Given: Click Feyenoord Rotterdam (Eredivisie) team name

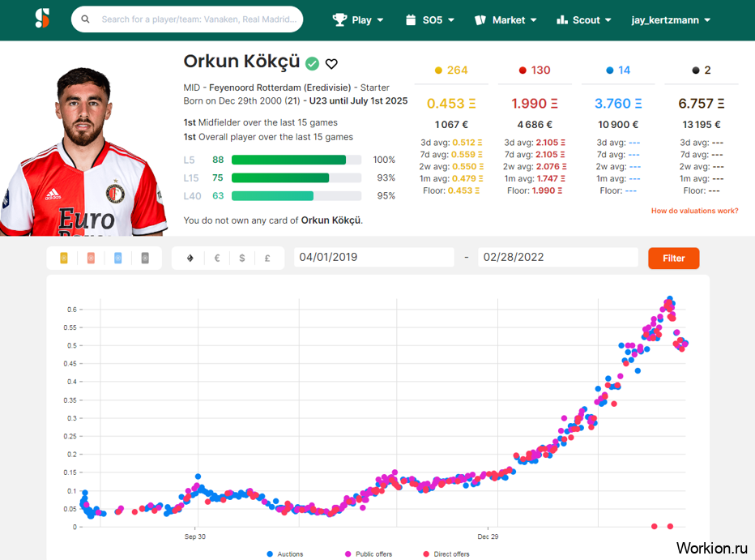Looking at the screenshot, I should click(279, 88).
